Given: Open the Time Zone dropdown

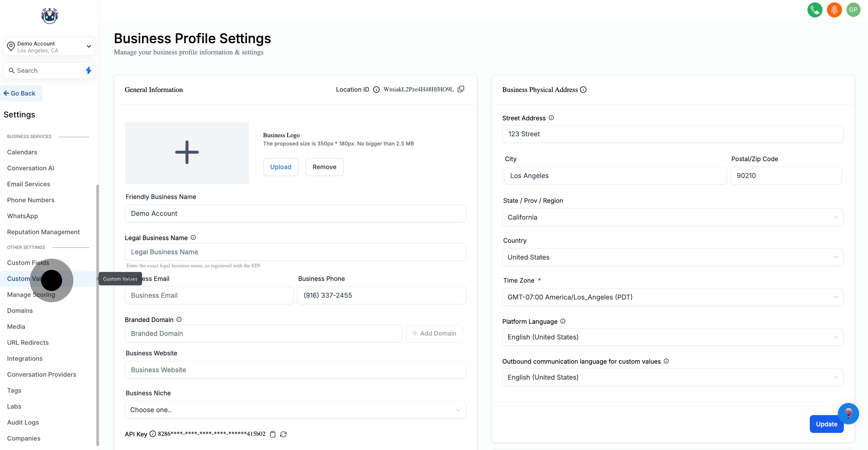Looking at the screenshot, I should (x=672, y=297).
